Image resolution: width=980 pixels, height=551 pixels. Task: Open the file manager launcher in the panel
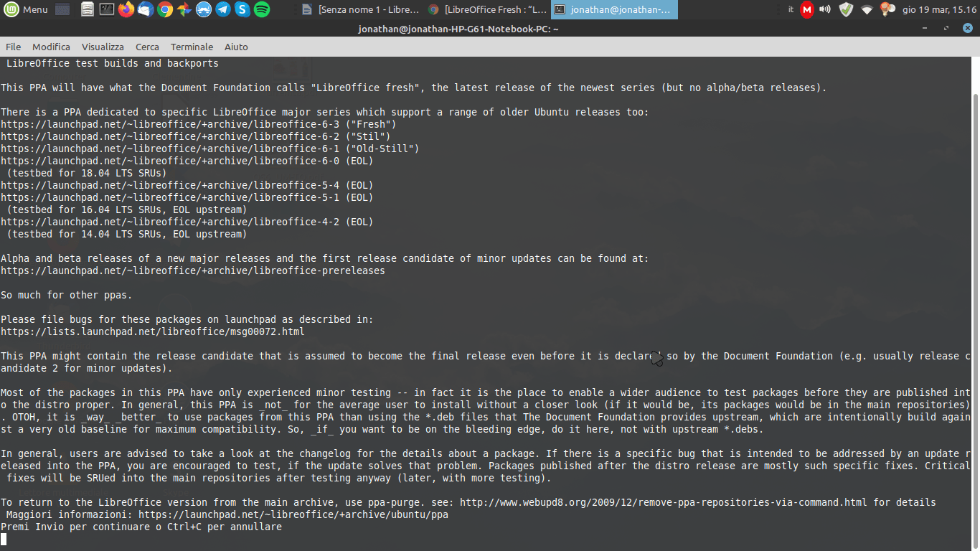pyautogui.click(x=87, y=9)
